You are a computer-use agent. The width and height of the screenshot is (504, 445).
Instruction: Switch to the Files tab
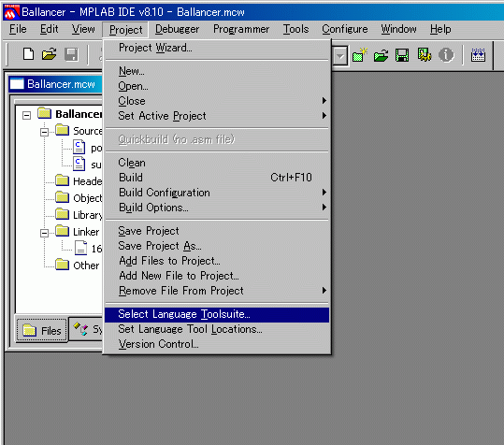tap(42, 330)
